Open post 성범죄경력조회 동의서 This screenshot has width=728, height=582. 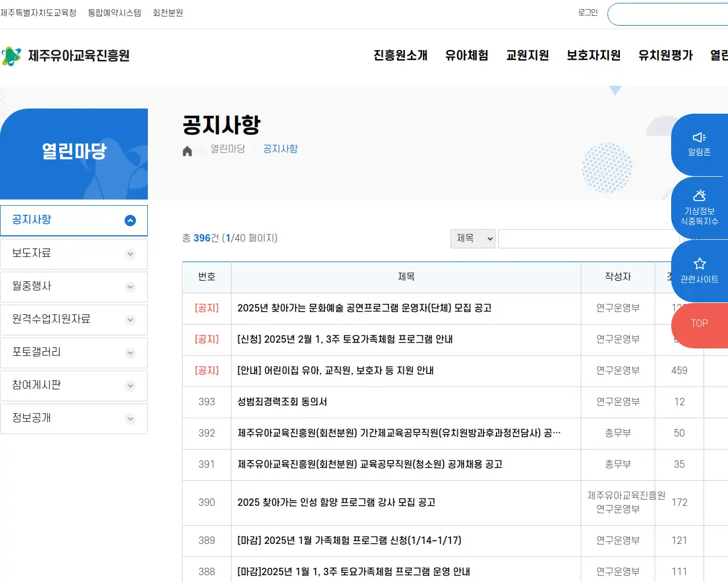(282, 402)
